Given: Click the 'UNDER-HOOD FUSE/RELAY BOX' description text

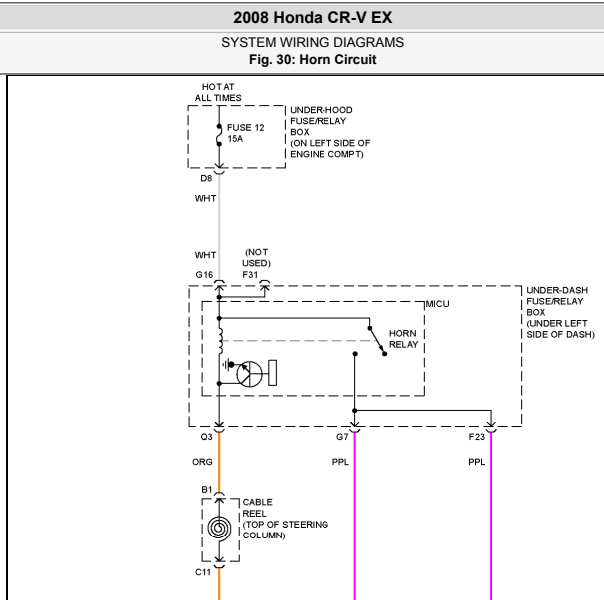Looking at the screenshot, I should [x=330, y=132].
